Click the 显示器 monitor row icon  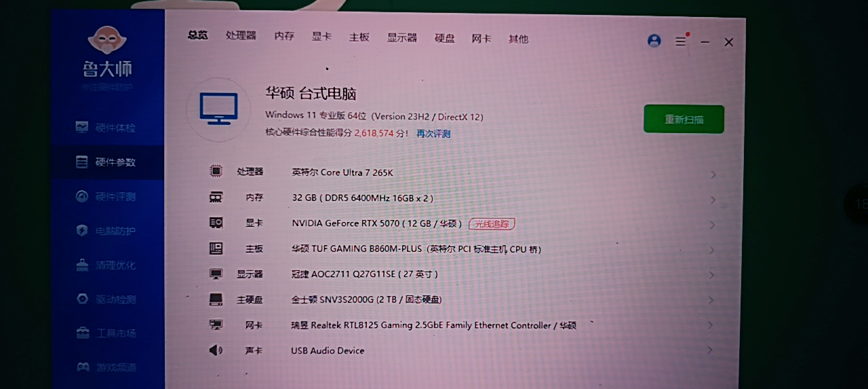pos(216,274)
